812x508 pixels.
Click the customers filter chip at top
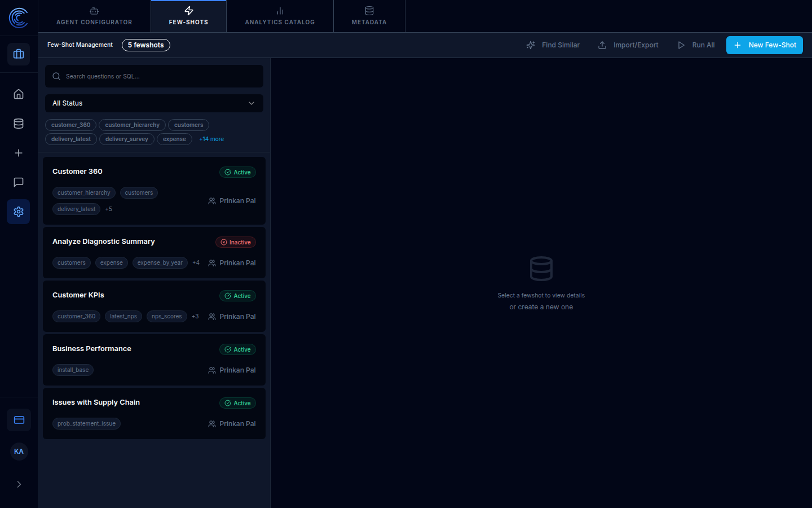(x=188, y=125)
